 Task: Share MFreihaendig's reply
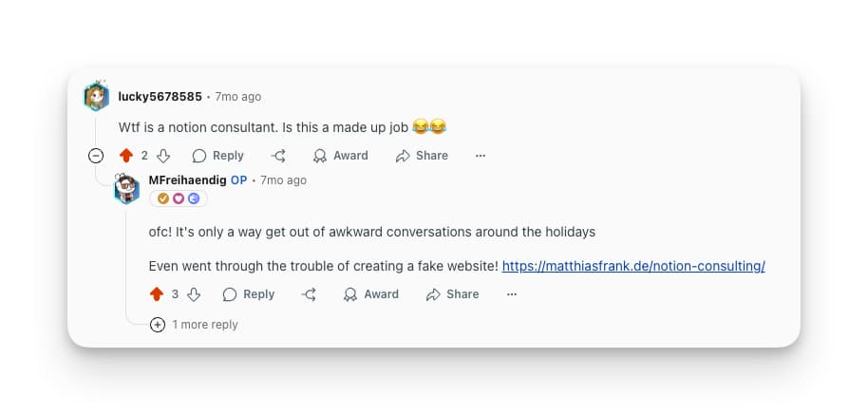(x=453, y=294)
